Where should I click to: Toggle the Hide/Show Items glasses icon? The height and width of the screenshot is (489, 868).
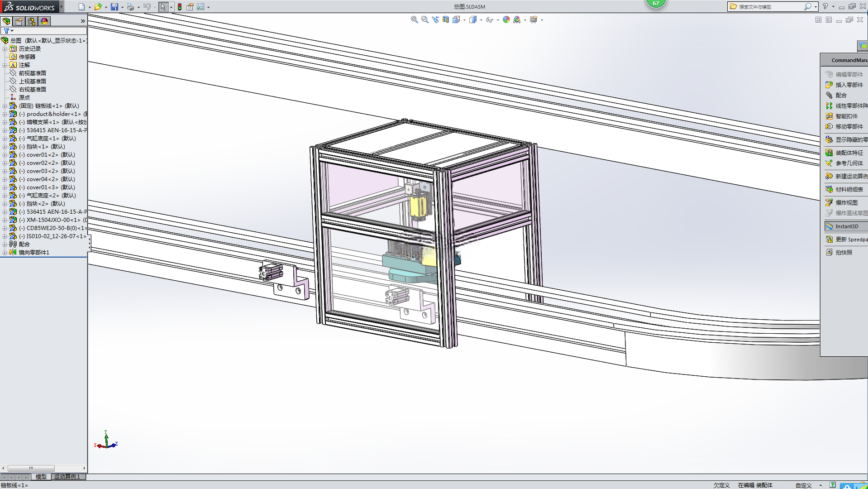(489, 19)
